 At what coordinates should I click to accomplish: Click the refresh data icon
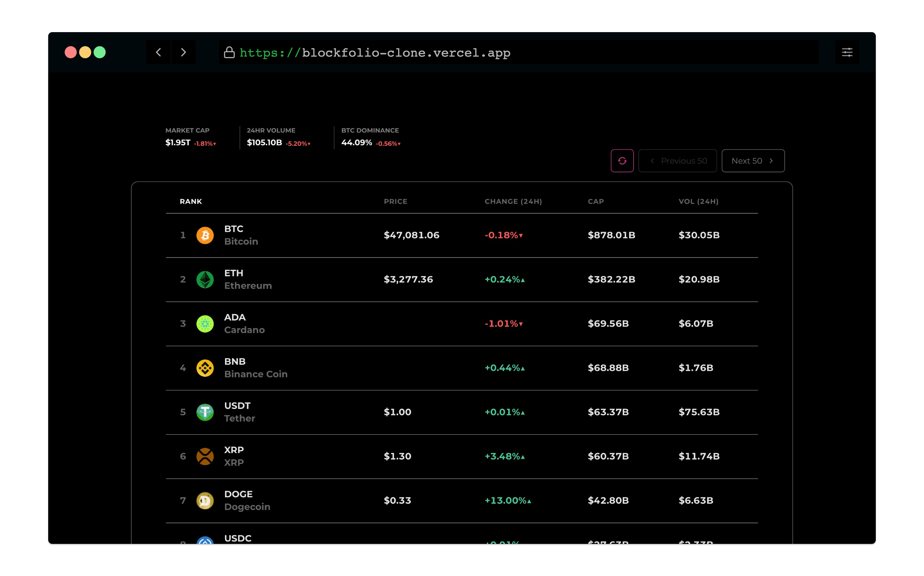coord(622,161)
